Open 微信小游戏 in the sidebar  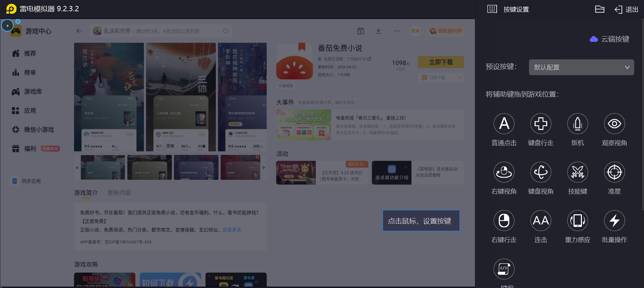33,130
